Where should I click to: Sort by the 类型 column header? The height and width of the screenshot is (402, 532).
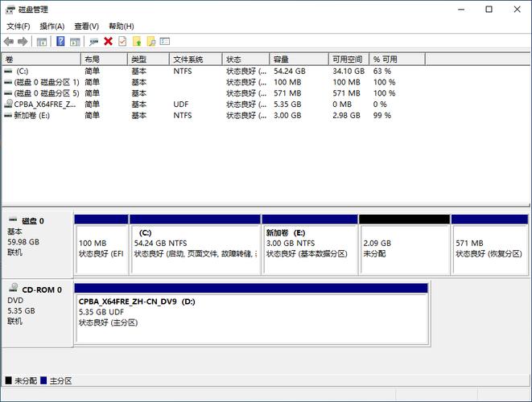click(x=148, y=59)
